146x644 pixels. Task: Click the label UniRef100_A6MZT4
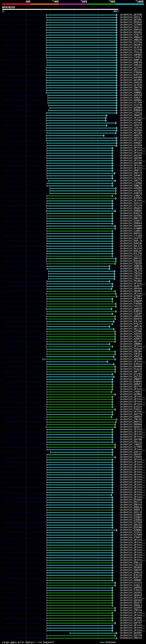tap(131, 135)
